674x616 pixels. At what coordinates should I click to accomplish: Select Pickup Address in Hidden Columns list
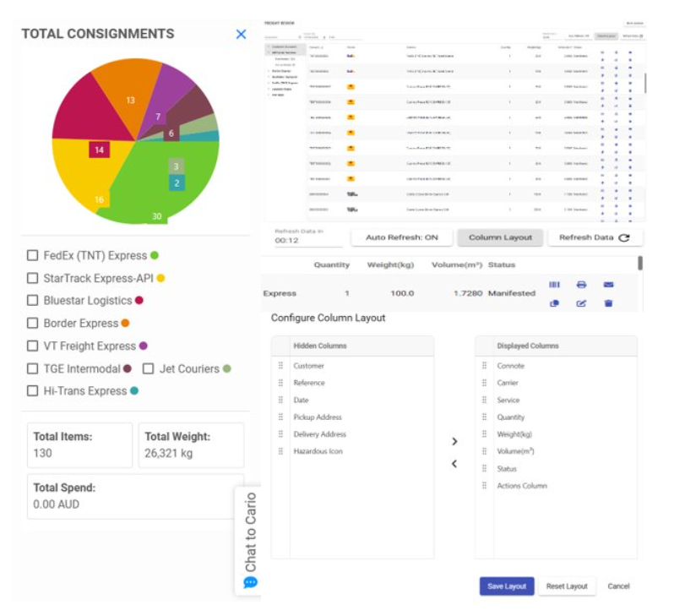[x=318, y=417]
